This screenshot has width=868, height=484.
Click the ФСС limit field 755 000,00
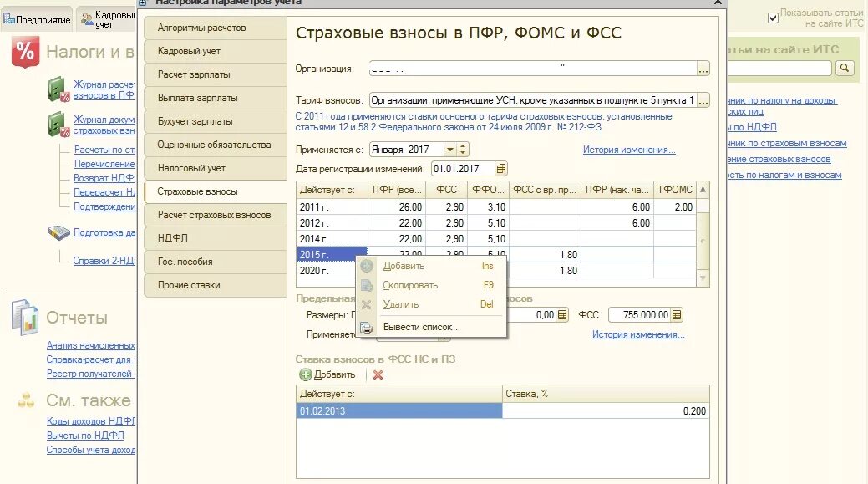639,315
